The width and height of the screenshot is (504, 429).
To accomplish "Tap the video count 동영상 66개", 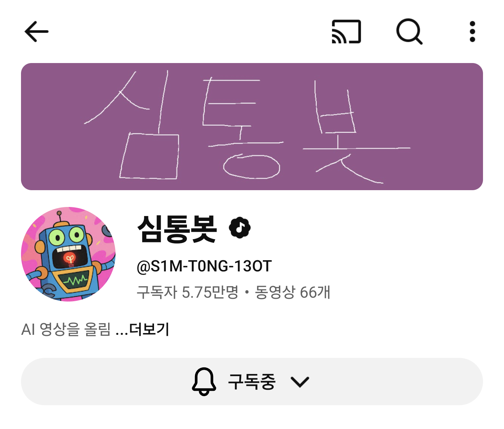I will pos(293,292).
